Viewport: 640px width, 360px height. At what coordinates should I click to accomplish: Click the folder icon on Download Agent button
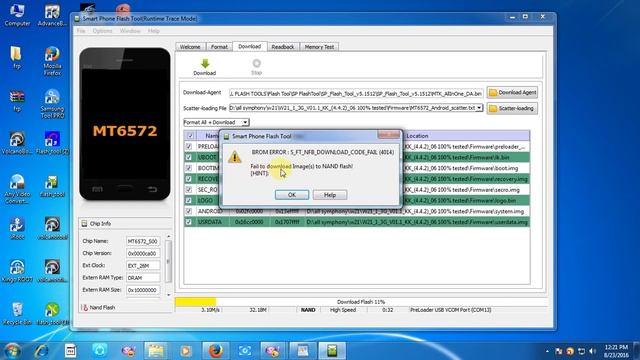click(x=493, y=93)
